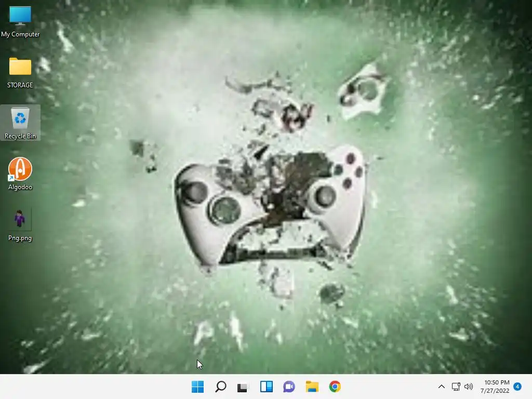Open Task View on the taskbar
This screenshot has height=399, width=532.
click(243, 387)
